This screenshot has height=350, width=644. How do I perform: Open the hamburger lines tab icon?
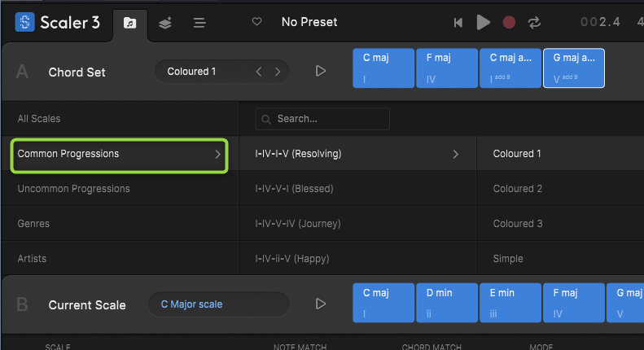[199, 23]
